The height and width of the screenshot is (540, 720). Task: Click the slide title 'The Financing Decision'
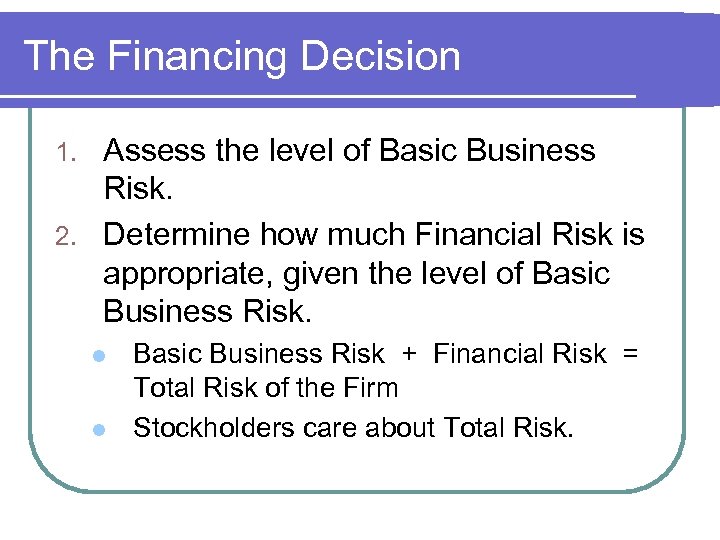(242, 56)
